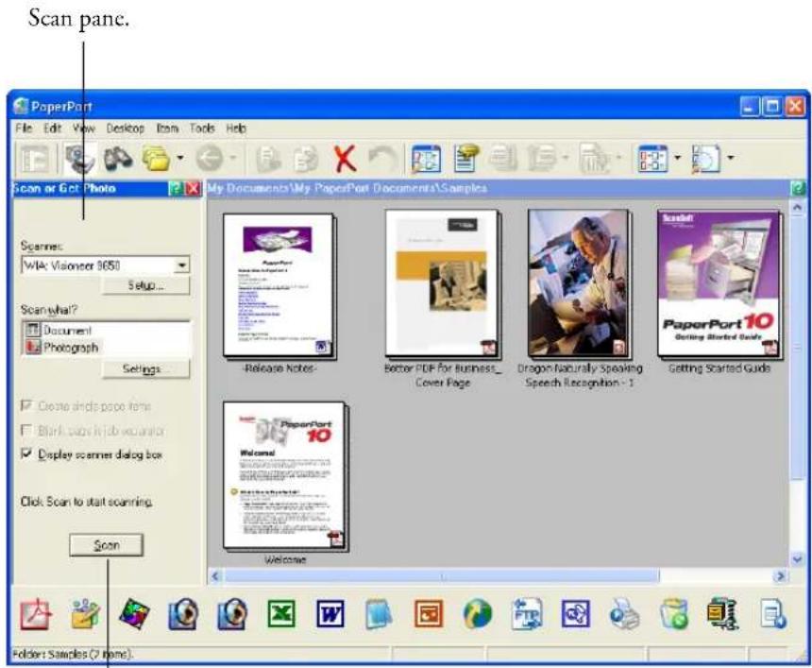Open the View menu
The width and height of the screenshot is (812, 668).
click(x=83, y=128)
